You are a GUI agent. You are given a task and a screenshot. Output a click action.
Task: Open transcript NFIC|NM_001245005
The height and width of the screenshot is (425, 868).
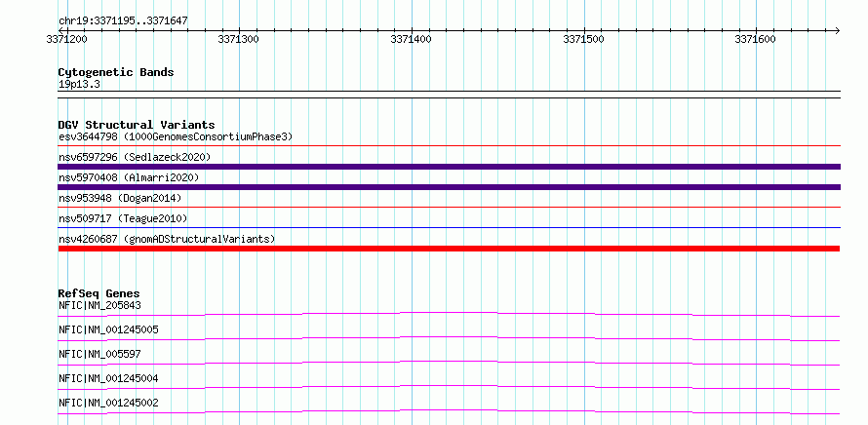click(108, 329)
